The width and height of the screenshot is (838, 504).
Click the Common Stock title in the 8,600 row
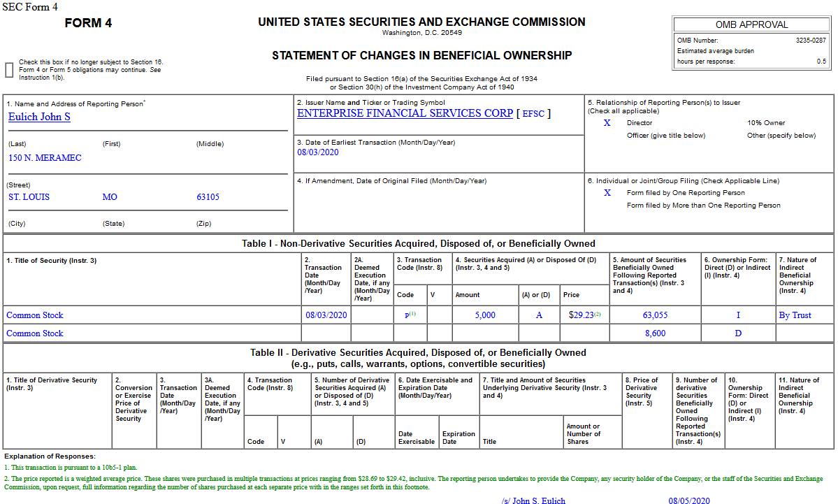pos(35,333)
